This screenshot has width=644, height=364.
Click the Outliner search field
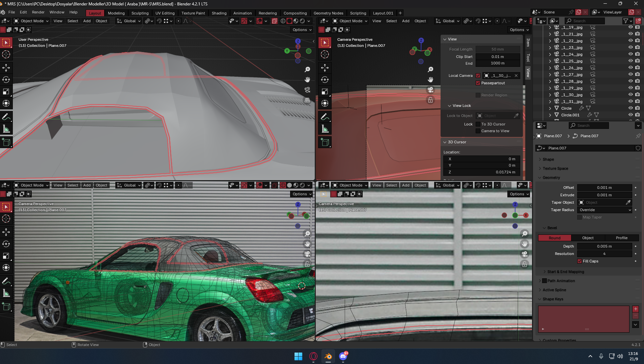pyautogui.click(x=585, y=21)
